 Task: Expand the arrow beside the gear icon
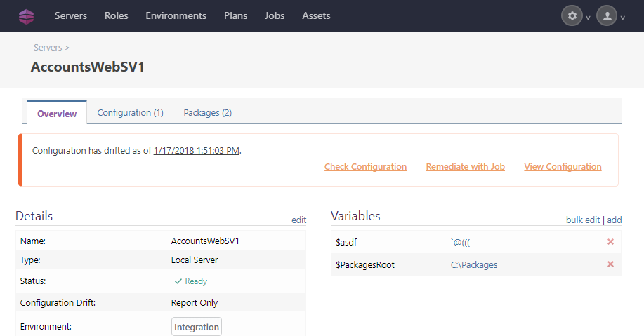coord(588,18)
